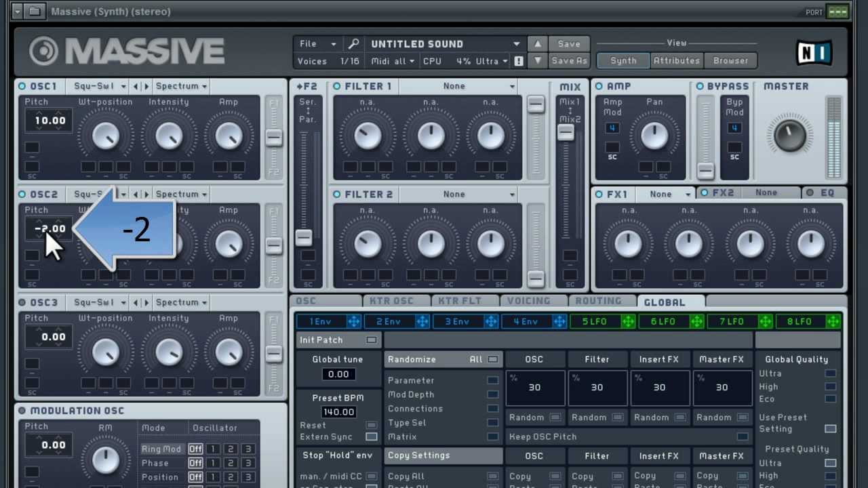
Task: Click the 8 LFO green cross handle
Action: [x=834, y=321]
